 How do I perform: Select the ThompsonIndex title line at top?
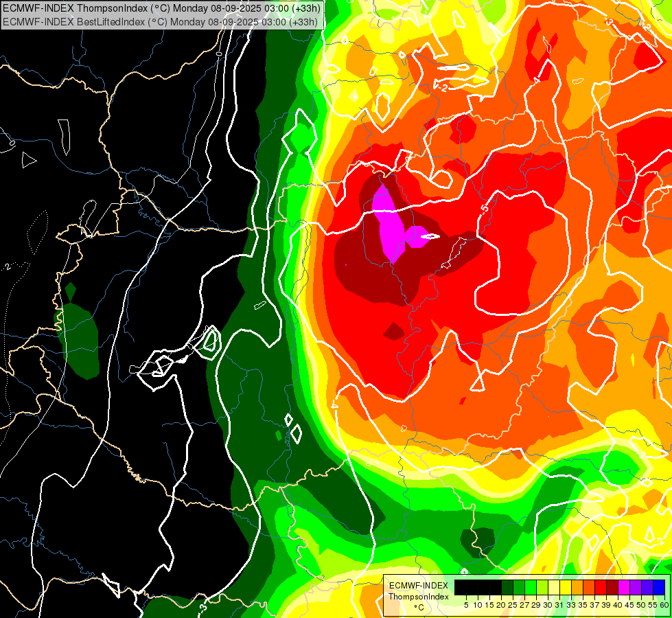161,8
